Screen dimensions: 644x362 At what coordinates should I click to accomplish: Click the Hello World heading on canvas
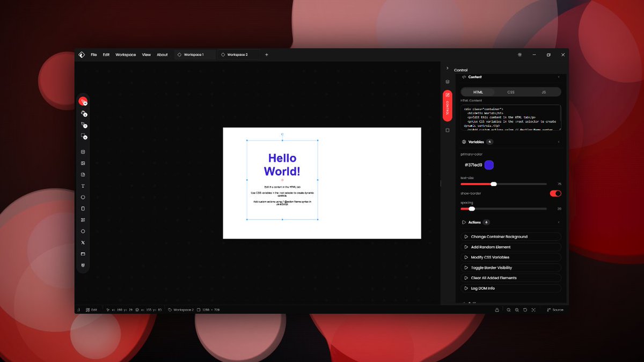pos(282,165)
